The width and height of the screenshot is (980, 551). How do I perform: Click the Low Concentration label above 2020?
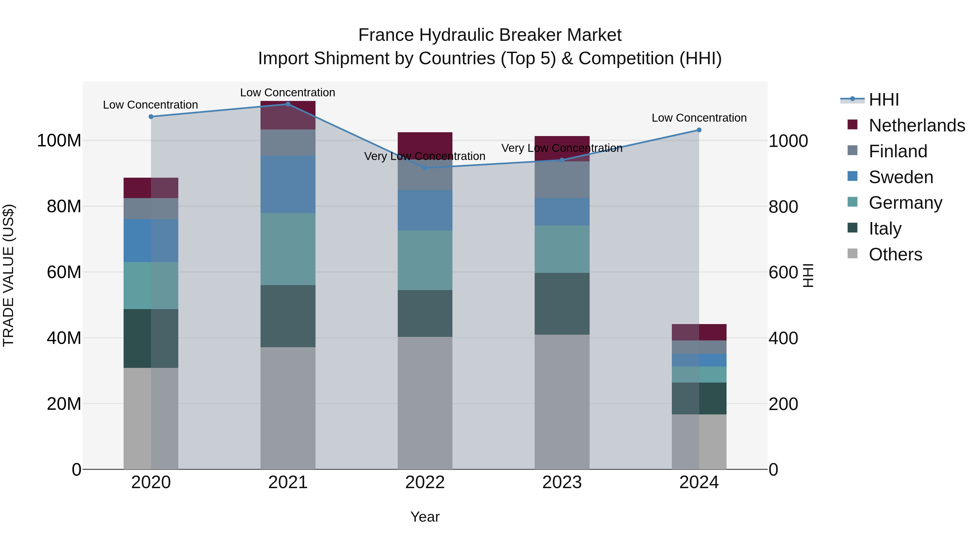coord(151,104)
